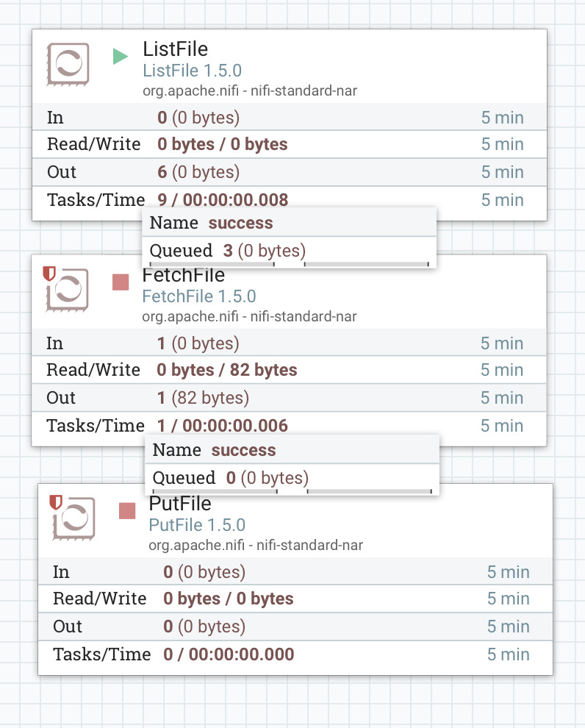Open ListFile 1.5.0 version link
Image resolution: width=585 pixels, height=728 pixels.
[x=192, y=71]
